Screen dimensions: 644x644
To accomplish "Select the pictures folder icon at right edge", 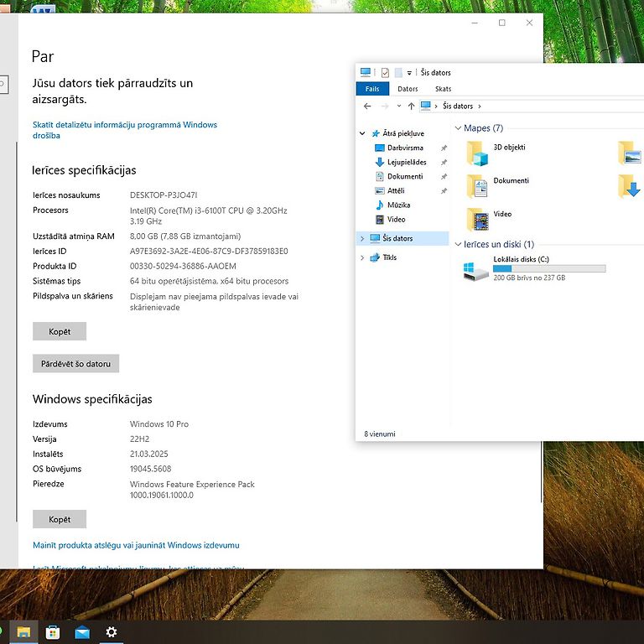I will (630, 153).
